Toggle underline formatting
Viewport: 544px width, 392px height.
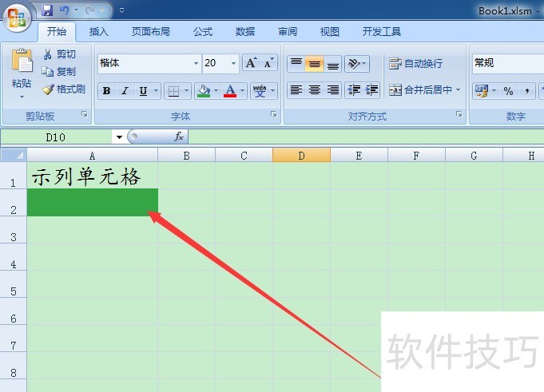click(x=143, y=91)
